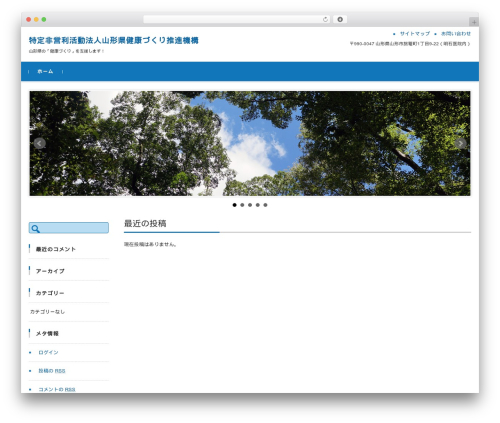Open the コメントの RSS link
The image size is (500, 423).
pyautogui.click(x=57, y=389)
